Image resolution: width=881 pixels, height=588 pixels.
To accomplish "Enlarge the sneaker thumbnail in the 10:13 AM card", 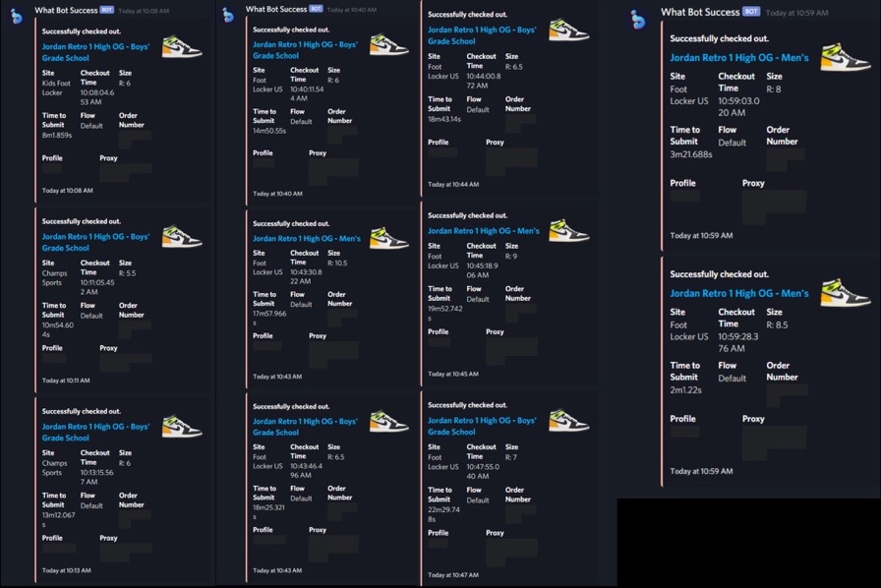I will [182, 427].
